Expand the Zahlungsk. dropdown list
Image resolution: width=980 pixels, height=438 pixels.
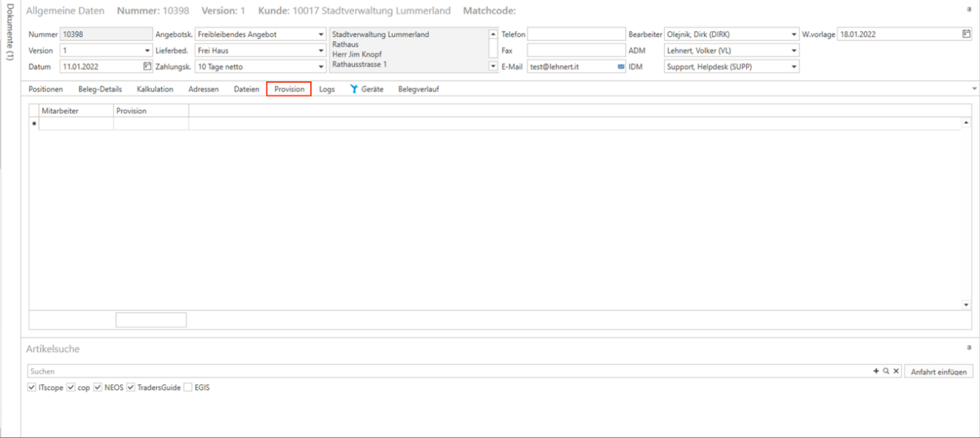point(321,67)
